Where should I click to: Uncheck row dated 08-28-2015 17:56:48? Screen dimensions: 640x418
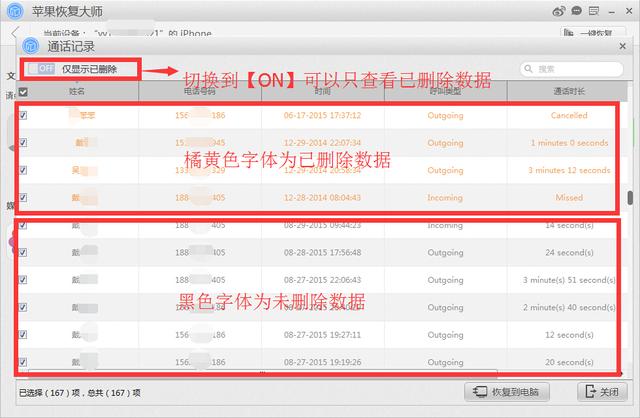coord(23,252)
